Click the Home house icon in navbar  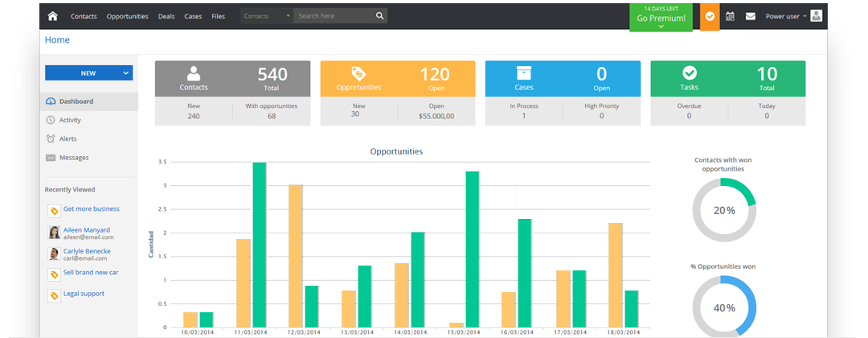(x=52, y=16)
